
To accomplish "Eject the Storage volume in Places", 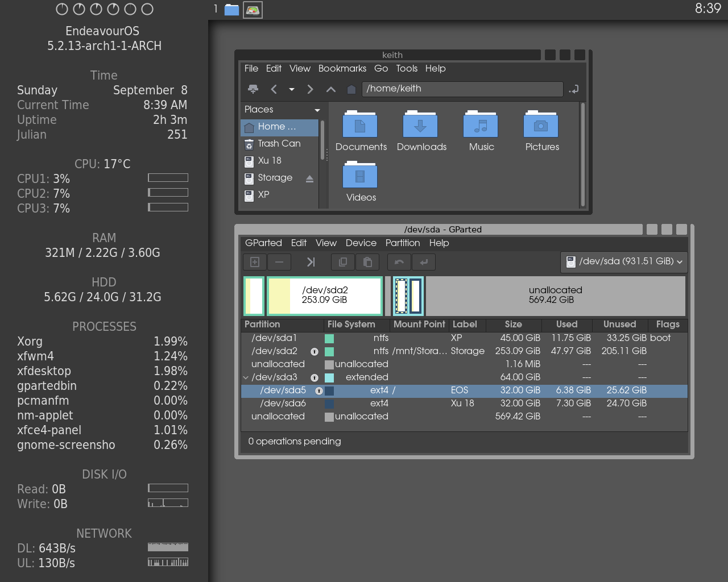I will [x=309, y=178].
